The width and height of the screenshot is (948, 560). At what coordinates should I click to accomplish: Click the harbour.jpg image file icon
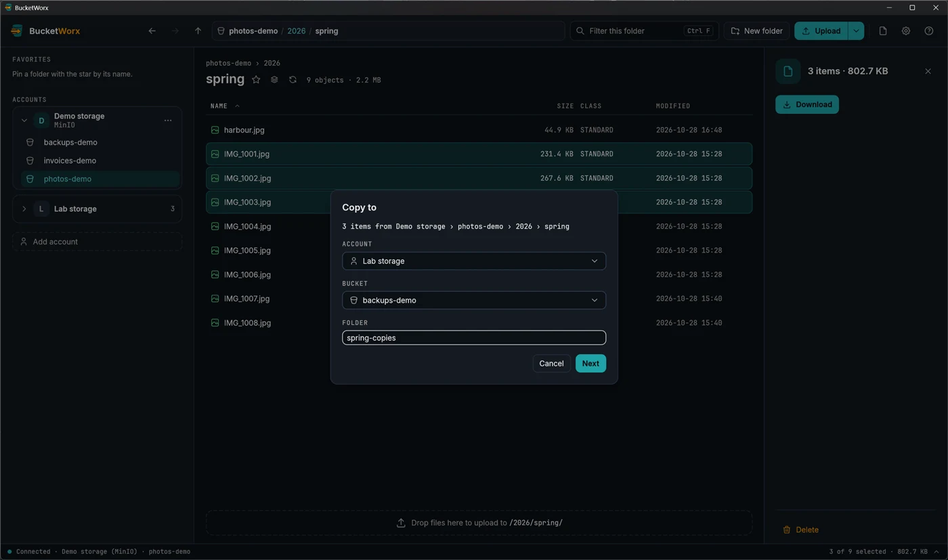215,130
